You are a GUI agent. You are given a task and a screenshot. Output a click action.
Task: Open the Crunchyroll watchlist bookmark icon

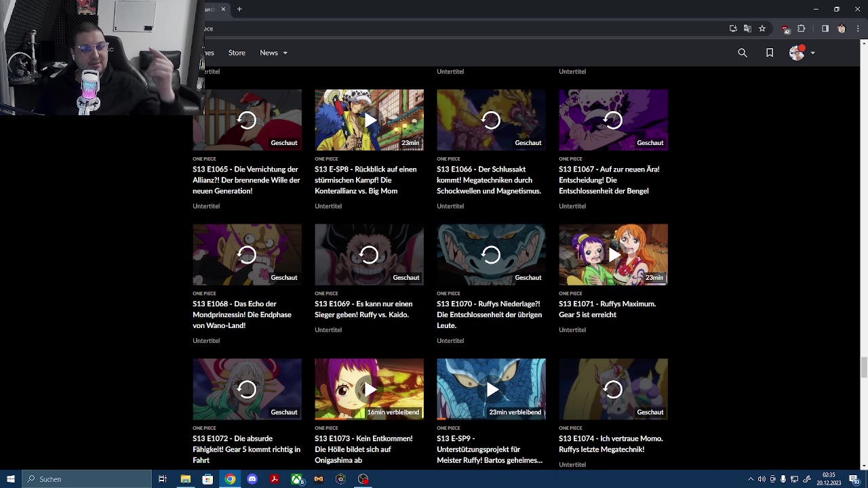click(x=770, y=53)
